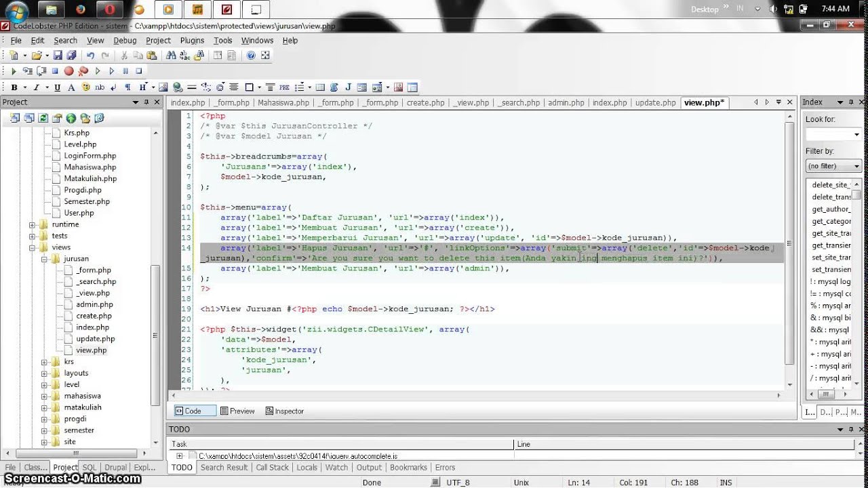Open the '(no filter)' Filter by dropdown
This screenshot has width=868, height=488.
[x=833, y=166]
